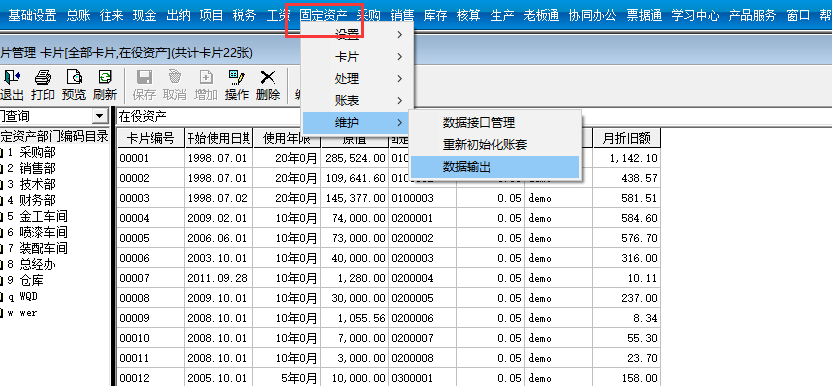Click the 刷新 refresh icon

pos(105,85)
